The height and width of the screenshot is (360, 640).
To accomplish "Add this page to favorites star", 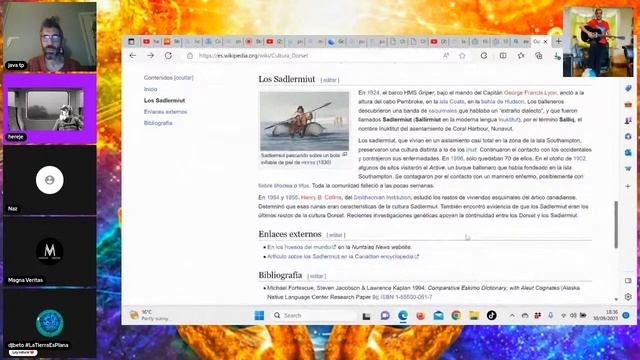I will (462, 56).
